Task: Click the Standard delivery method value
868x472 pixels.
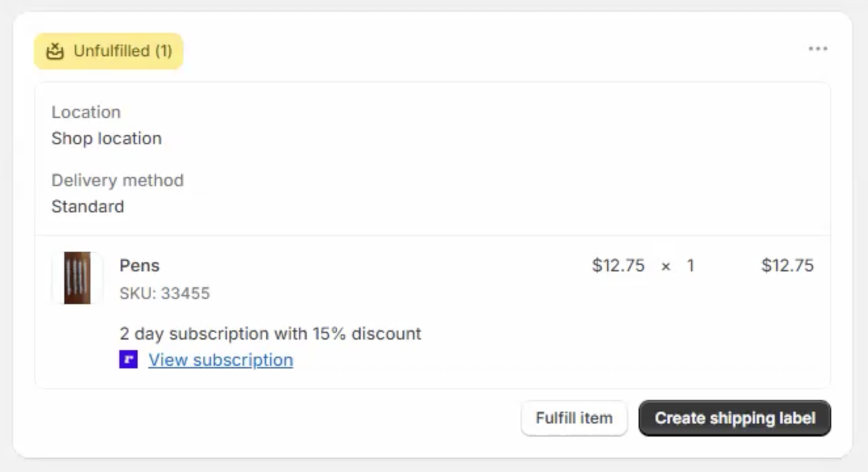Action: click(x=88, y=206)
